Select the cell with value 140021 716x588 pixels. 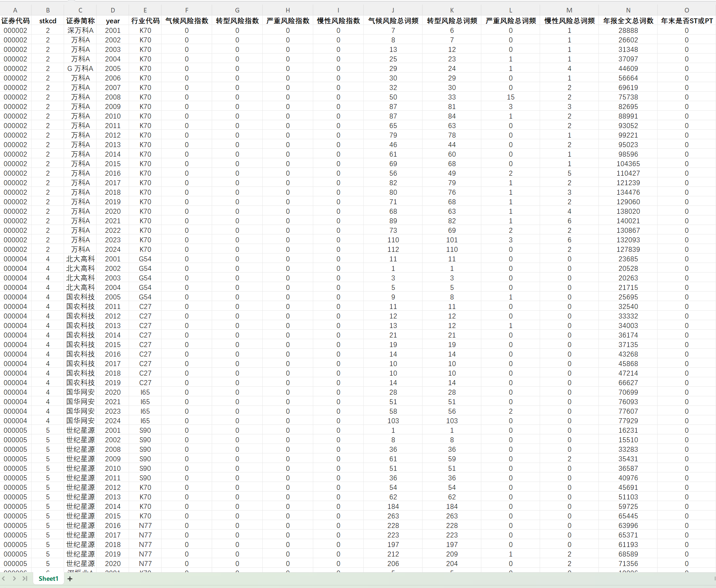[628, 221]
